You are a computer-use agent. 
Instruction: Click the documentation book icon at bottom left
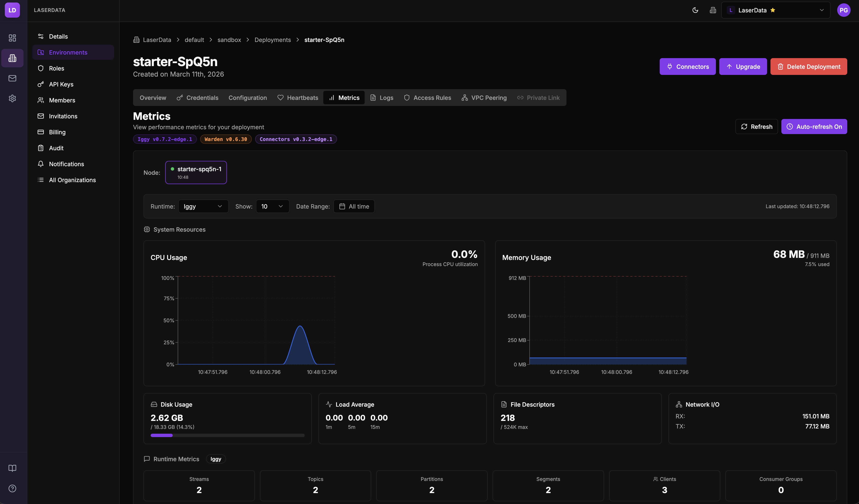click(x=12, y=468)
